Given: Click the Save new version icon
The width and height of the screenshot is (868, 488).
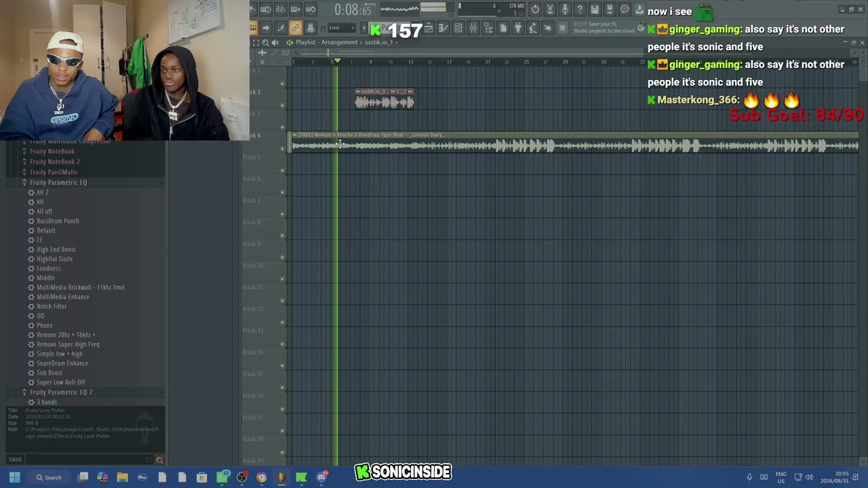Looking at the screenshot, I should tap(610, 9).
